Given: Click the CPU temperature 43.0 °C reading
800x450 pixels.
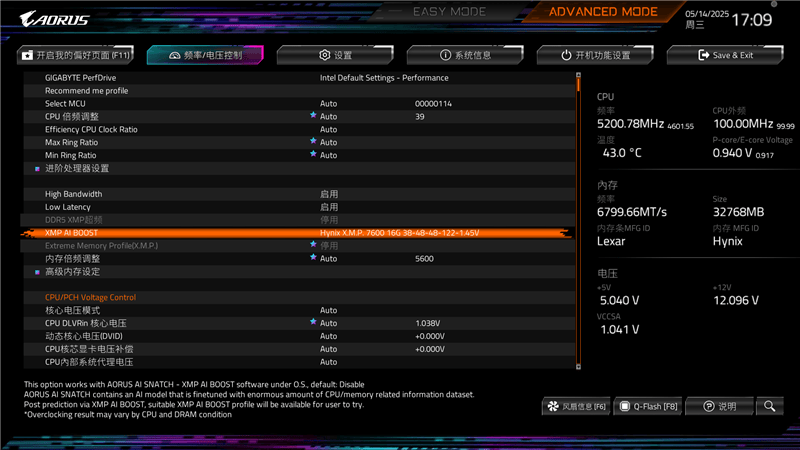Looking at the screenshot, I should point(621,153).
